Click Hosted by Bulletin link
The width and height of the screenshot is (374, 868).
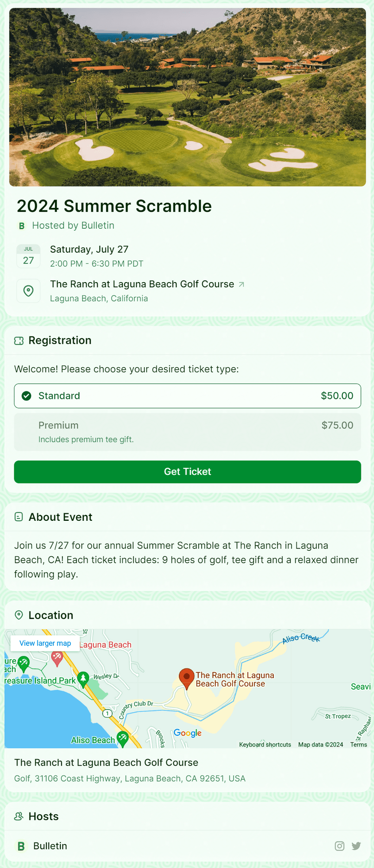pos(73,226)
